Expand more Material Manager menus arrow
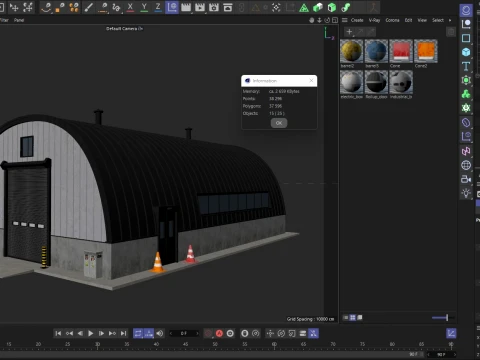Image resolution: width=480 pixels, height=360 pixels. (x=450, y=20)
